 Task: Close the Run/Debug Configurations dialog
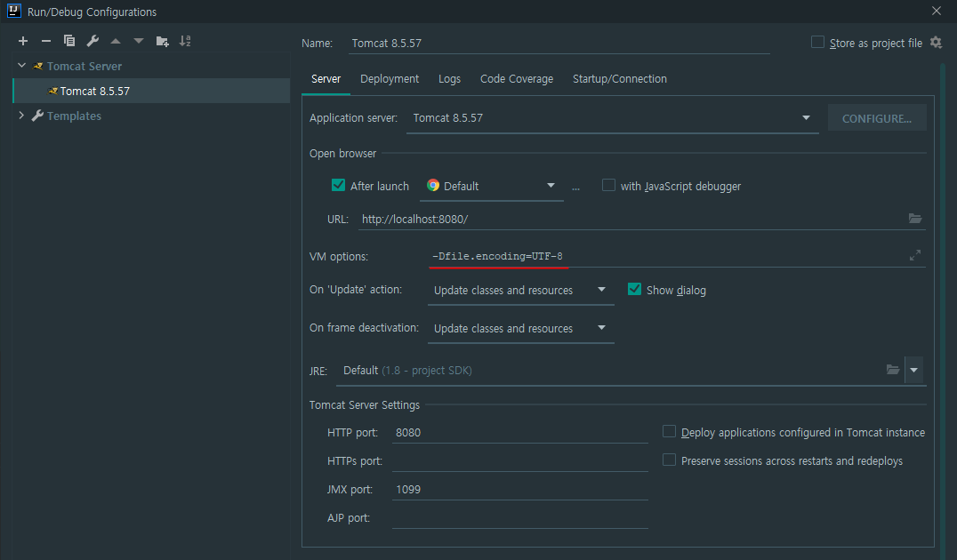pos(937,11)
